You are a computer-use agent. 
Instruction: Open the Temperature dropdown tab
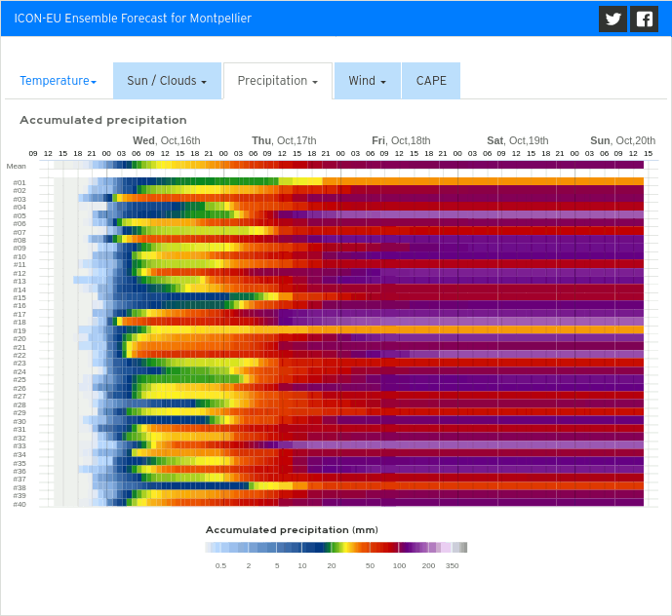point(59,81)
